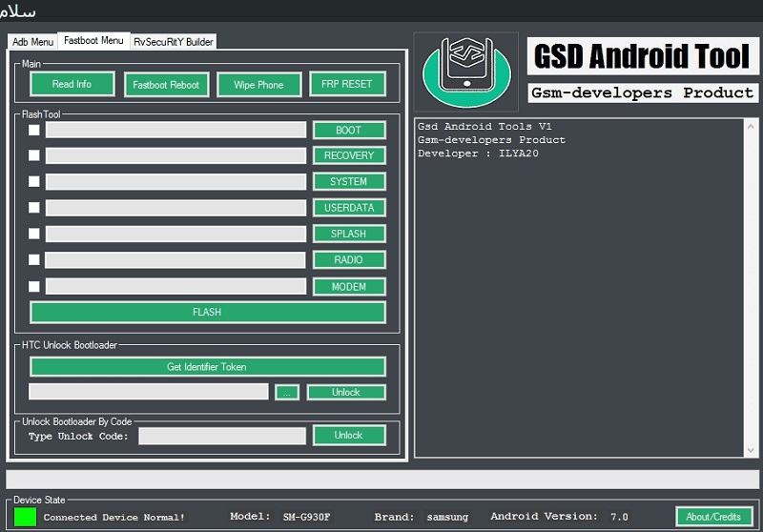Click the green device state indicator
The image size is (763, 532).
(x=25, y=517)
